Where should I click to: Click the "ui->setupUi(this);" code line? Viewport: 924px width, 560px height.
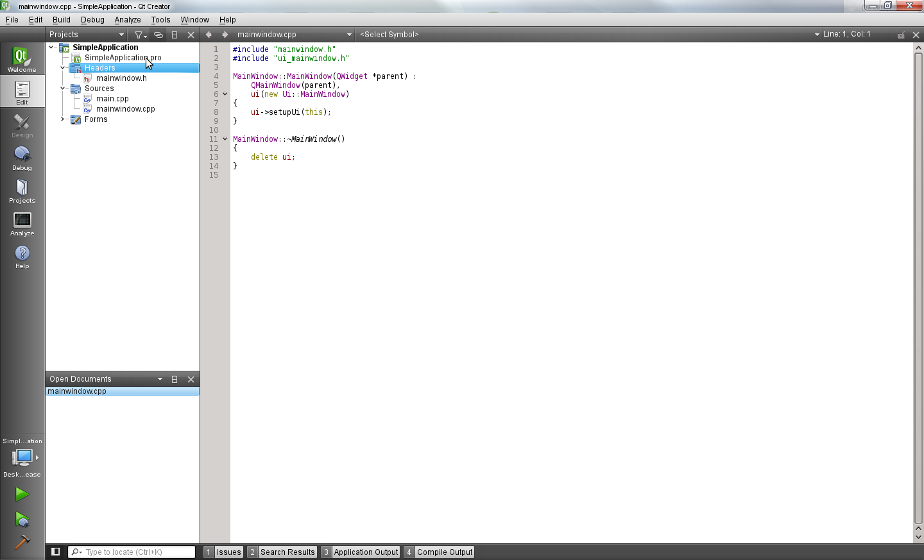(291, 112)
